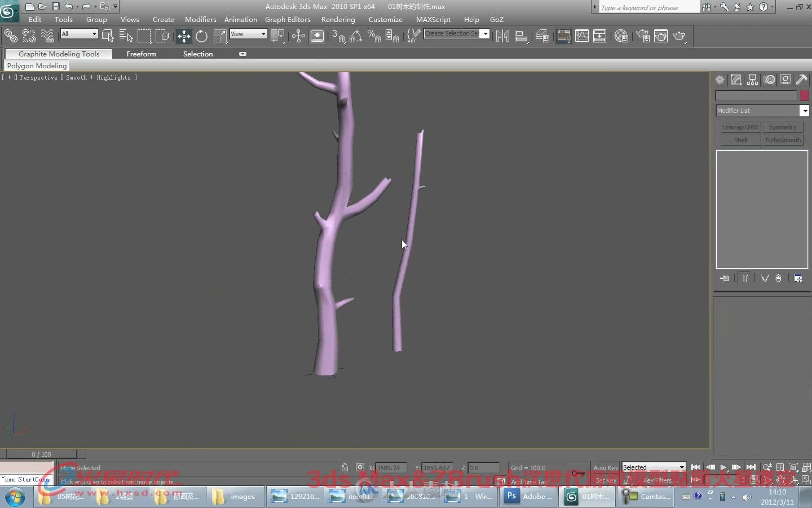Click the Render Production teapot icon
Viewport: 812px width, 508px height.
[x=679, y=36]
